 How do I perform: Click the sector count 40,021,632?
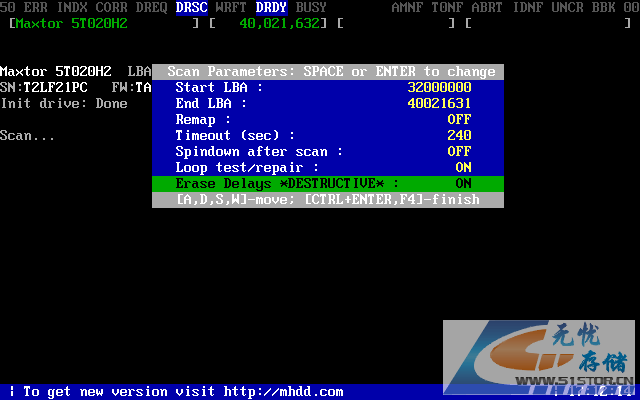click(x=280, y=24)
